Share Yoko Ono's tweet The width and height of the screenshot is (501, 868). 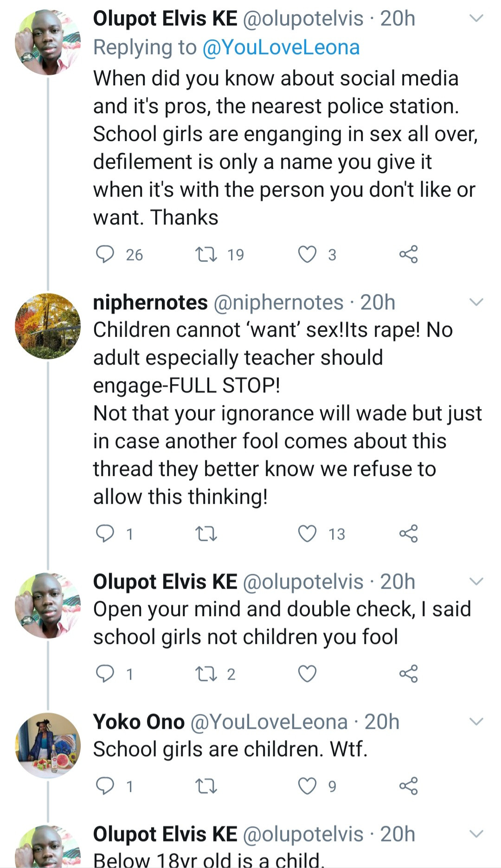[408, 786]
